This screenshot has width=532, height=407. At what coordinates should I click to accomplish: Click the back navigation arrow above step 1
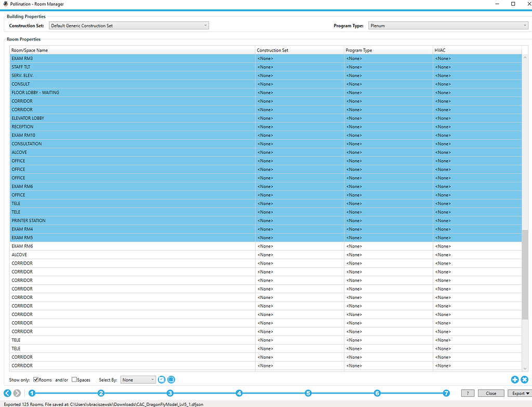coord(7,393)
